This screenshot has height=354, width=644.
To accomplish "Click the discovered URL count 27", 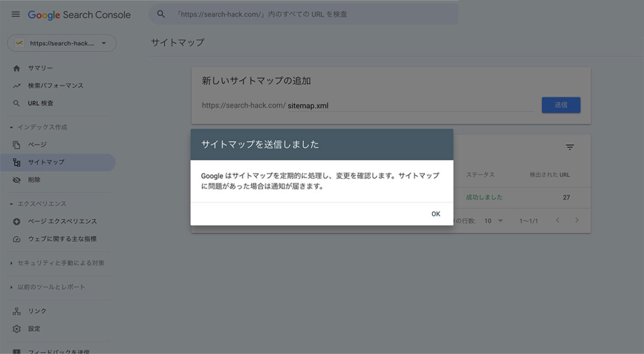I will (x=566, y=197).
